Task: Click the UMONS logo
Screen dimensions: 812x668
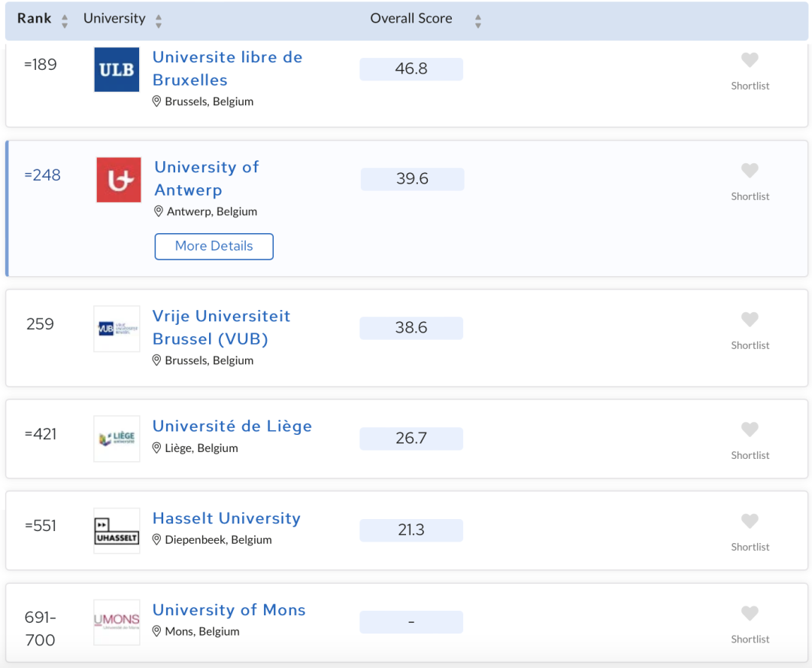Action: pos(116,622)
